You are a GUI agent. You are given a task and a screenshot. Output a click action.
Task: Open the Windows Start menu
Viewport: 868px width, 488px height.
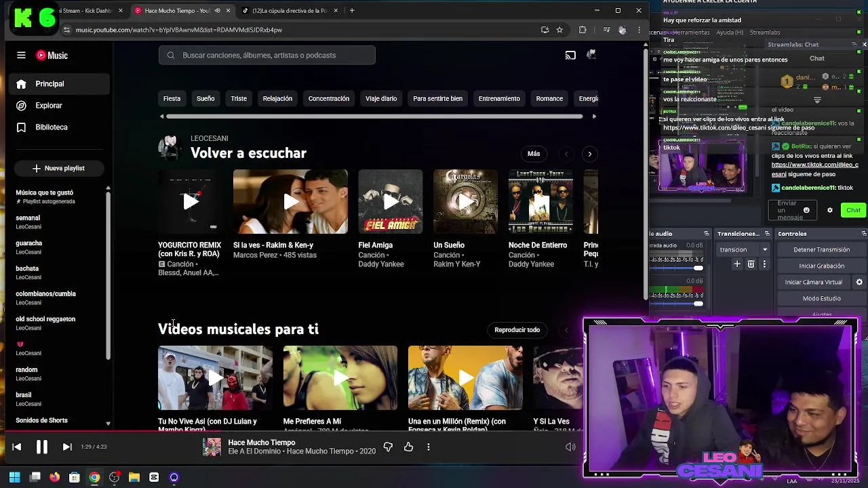14,478
